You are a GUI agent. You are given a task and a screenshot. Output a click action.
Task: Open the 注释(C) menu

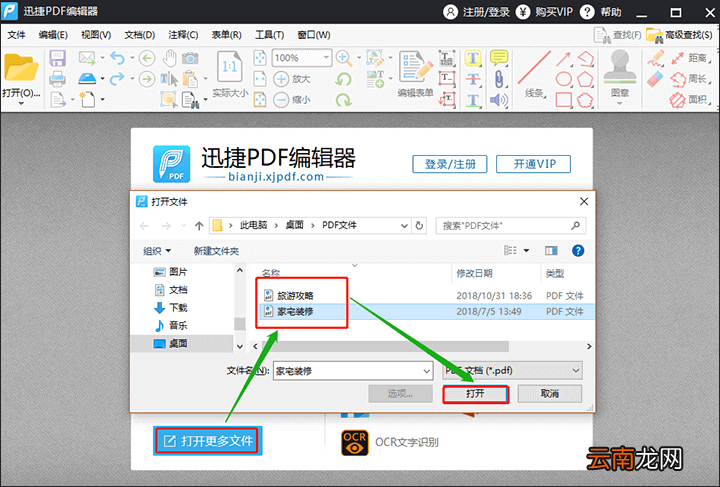click(x=183, y=35)
